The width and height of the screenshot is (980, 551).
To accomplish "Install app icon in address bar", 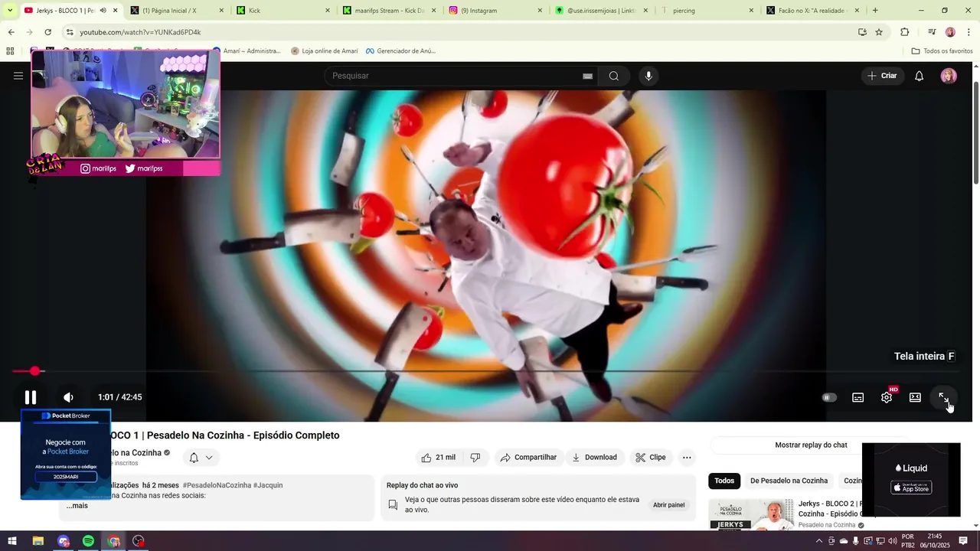I will [862, 32].
